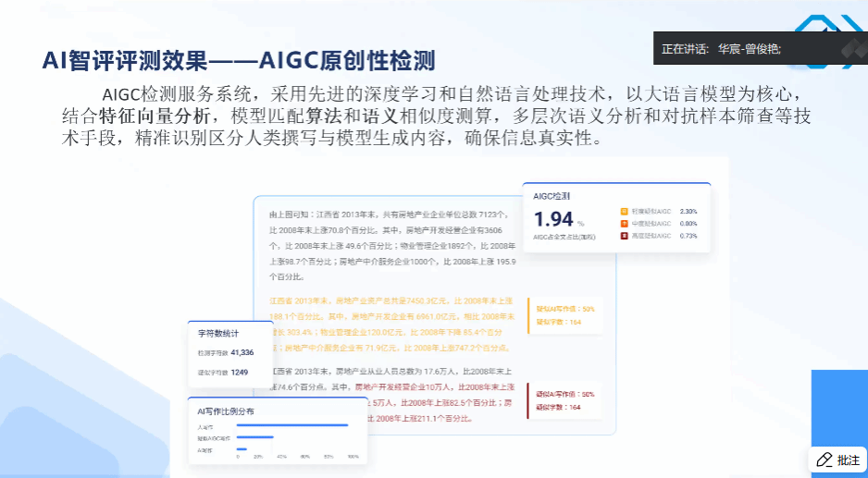Select the speaker name 华宸-曾俊艳
Screen dimensions: 868x478
click(749, 49)
